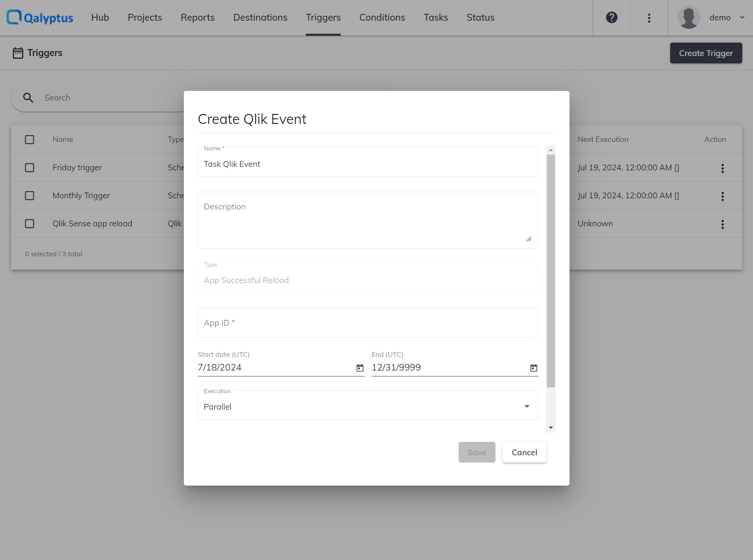Click the Next Execution column header
The height and width of the screenshot is (560, 753).
(x=603, y=140)
